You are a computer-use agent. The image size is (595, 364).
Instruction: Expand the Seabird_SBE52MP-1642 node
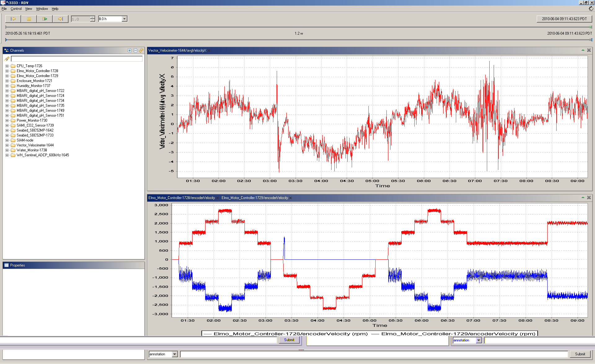tap(7, 130)
